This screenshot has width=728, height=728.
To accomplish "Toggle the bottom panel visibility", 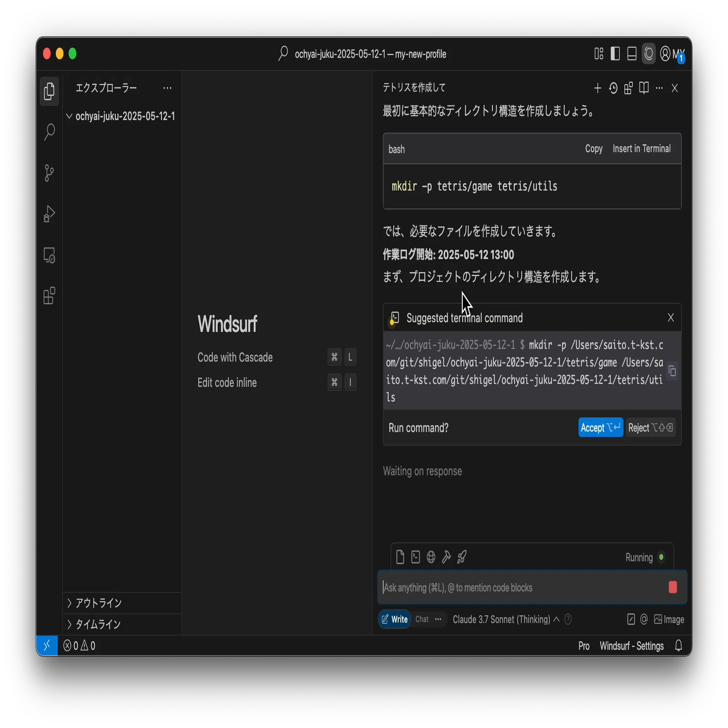I will click(x=632, y=53).
